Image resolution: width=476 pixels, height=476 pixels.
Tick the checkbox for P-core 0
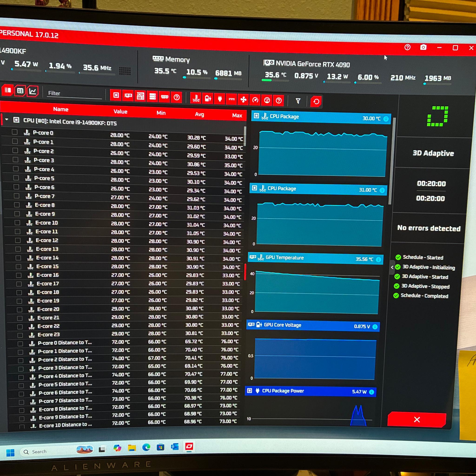point(15,132)
